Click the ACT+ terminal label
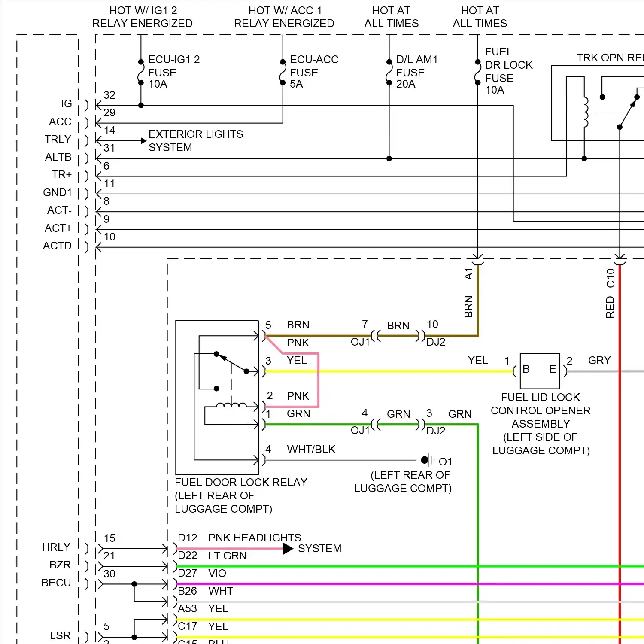The image size is (644, 644). (58, 228)
